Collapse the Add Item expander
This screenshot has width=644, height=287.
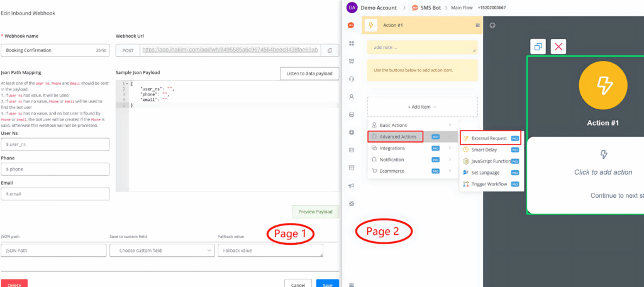(x=421, y=107)
